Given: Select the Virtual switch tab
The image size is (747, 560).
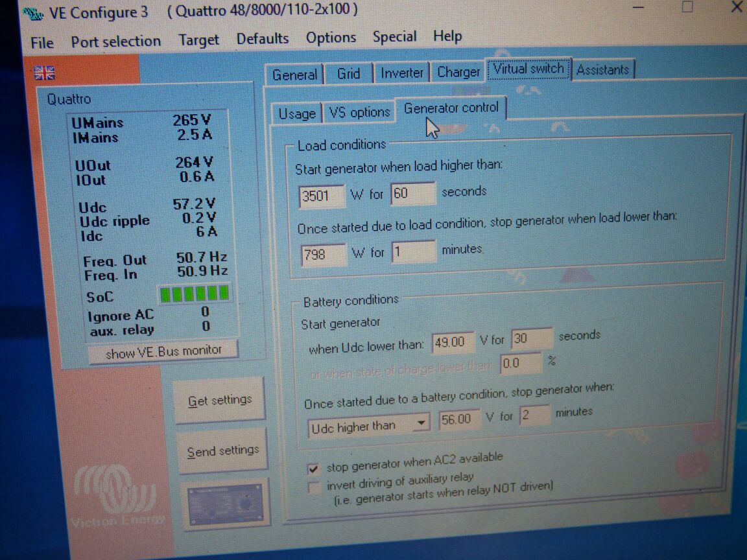Looking at the screenshot, I should pos(528,69).
